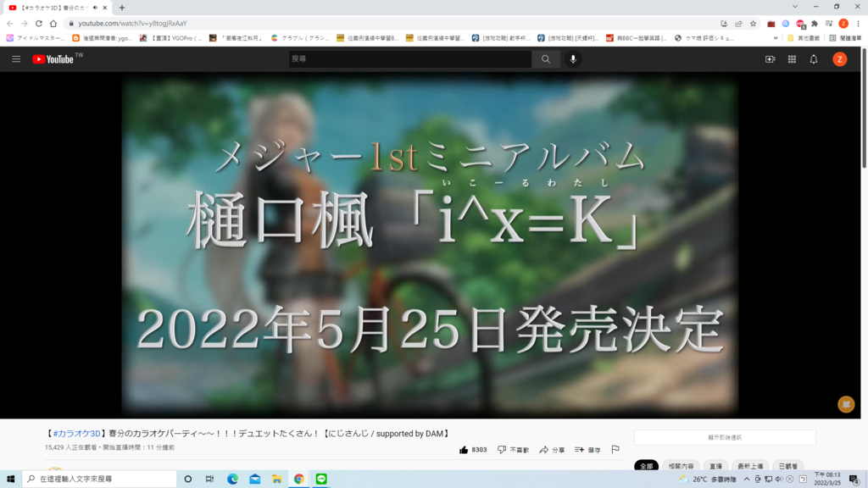
Task: Open a new Chrome tab
Action: pyautogui.click(x=122, y=8)
